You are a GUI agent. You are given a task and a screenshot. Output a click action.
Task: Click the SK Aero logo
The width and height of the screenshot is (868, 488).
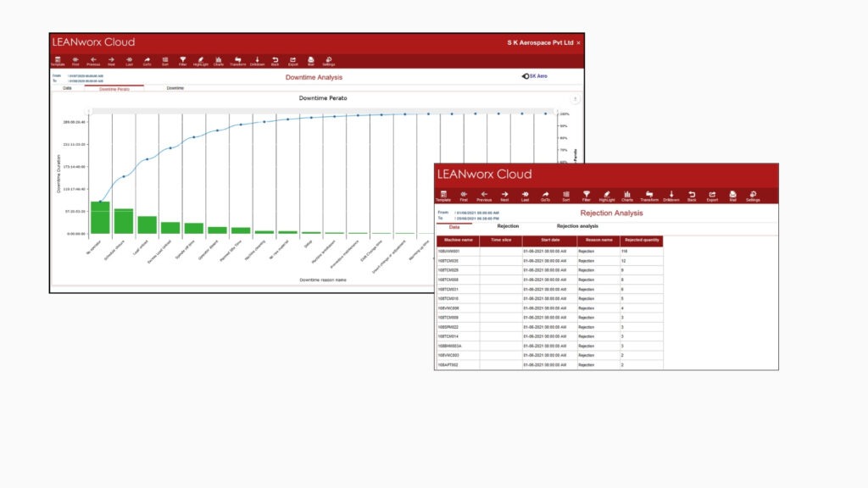click(x=534, y=76)
